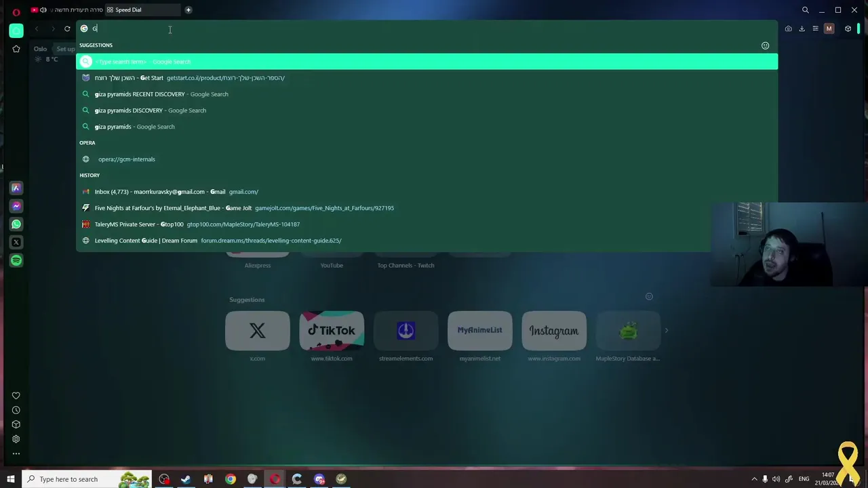The width and height of the screenshot is (868, 488).
Task: Mute the YouTube tab speaker icon
Action: click(x=43, y=10)
